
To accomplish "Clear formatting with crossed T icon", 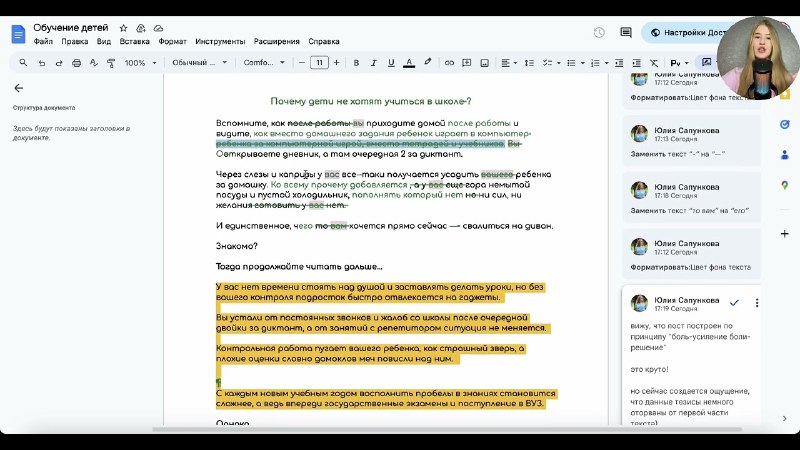I will [x=654, y=63].
